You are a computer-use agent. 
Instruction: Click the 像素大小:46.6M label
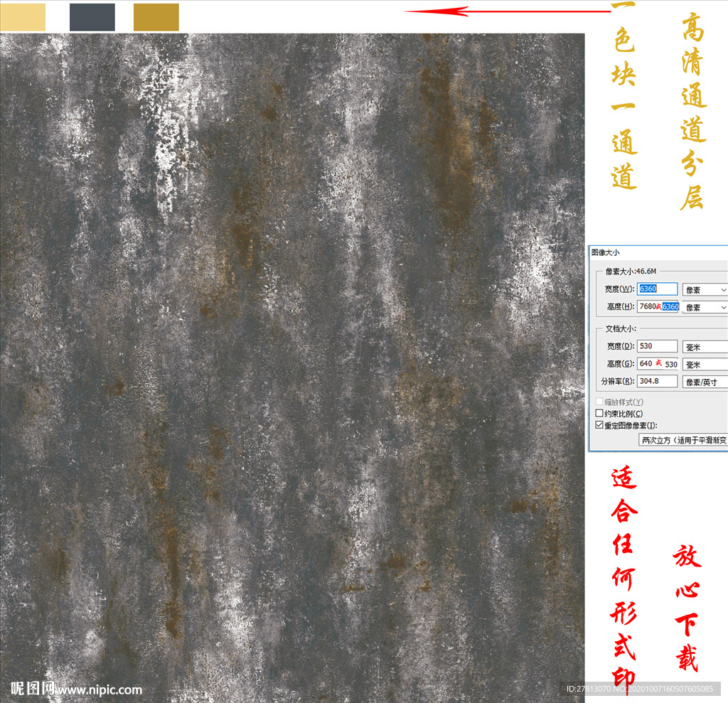pyautogui.click(x=631, y=271)
